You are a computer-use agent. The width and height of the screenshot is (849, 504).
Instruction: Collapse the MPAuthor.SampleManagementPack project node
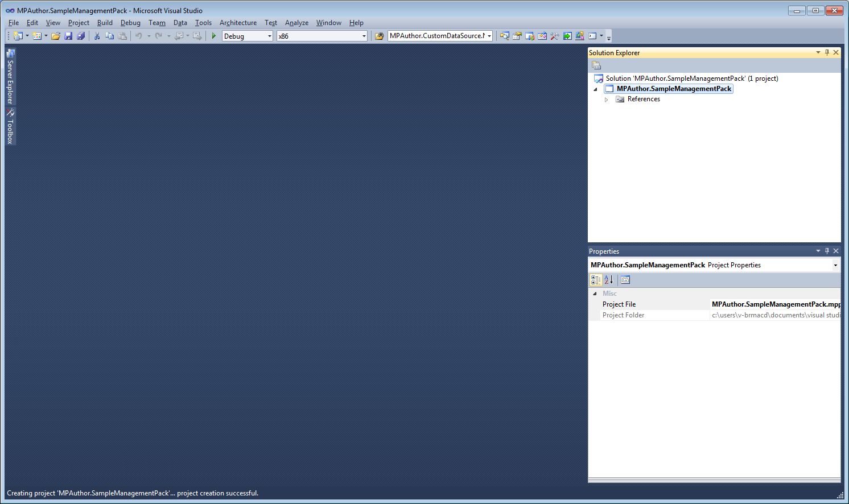596,89
